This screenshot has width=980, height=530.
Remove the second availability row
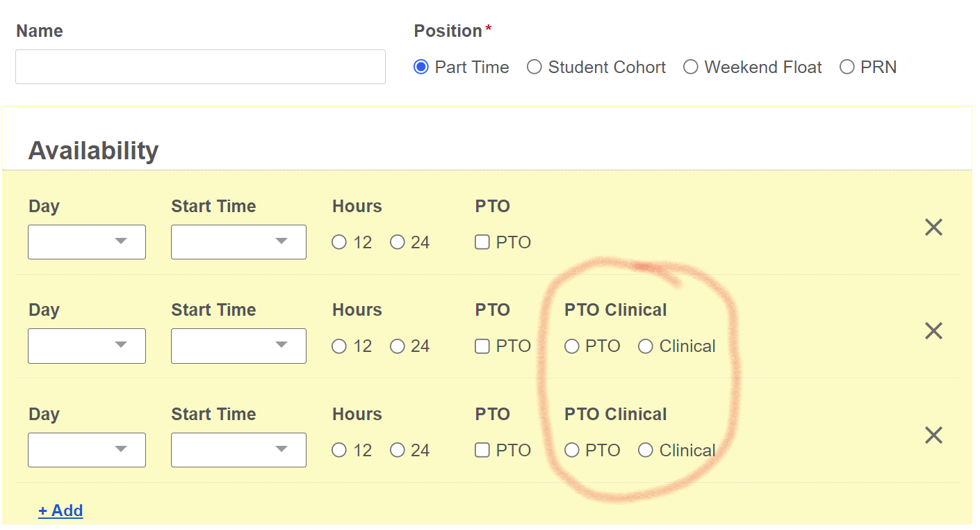pos(933,331)
